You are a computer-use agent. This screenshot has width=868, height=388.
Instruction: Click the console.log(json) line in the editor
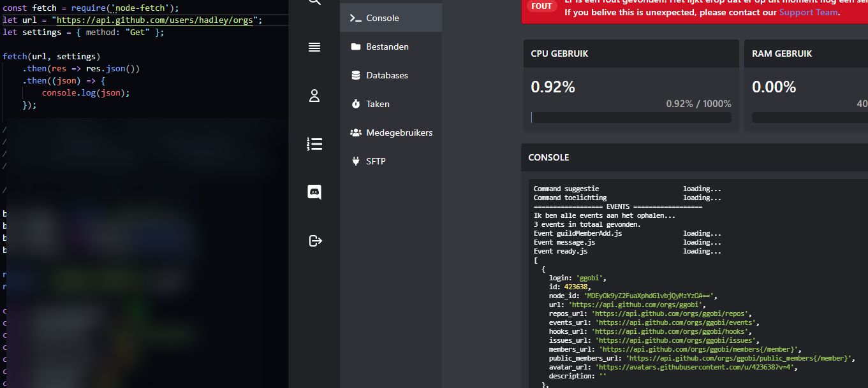point(85,93)
